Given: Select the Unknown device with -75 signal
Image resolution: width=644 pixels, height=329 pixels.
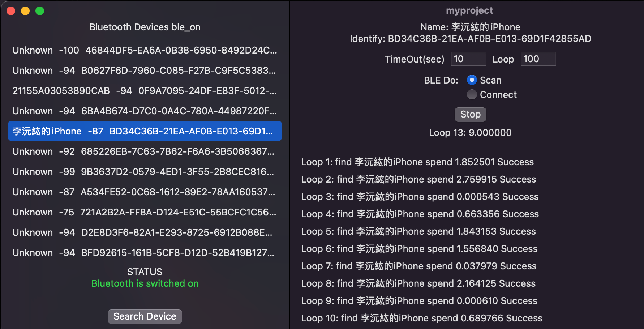Looking at the screenshot, I should [x=145, y=212].
